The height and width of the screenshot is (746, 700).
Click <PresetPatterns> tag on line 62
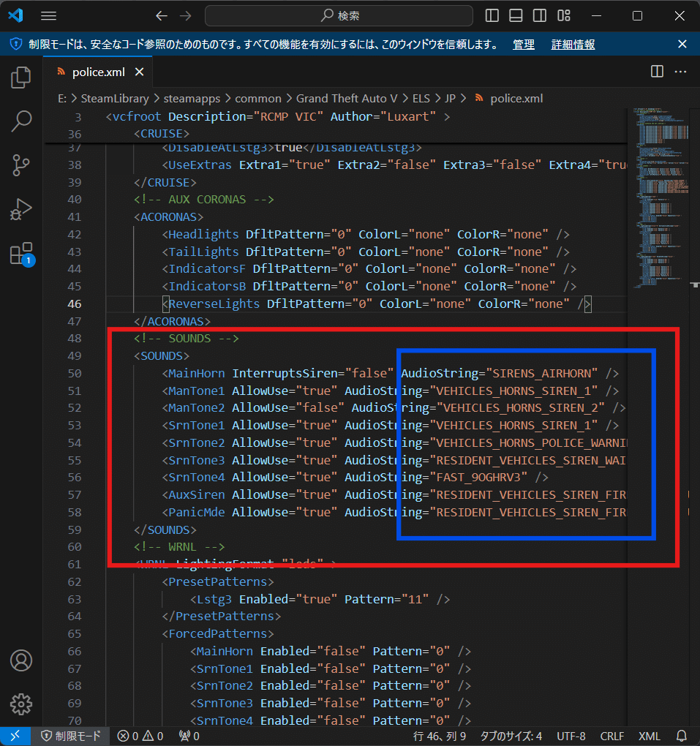[x=217, y=582]
